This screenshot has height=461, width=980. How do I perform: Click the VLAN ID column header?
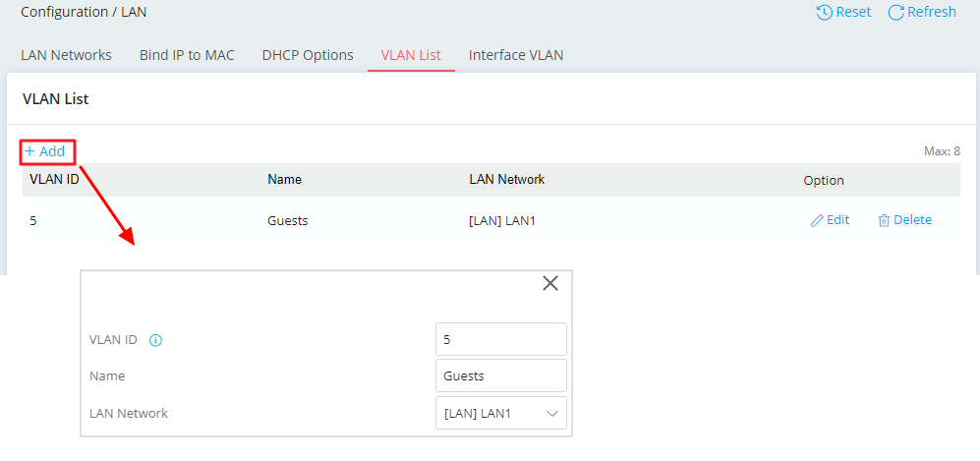pyautogui.click(x=54, y=180)
